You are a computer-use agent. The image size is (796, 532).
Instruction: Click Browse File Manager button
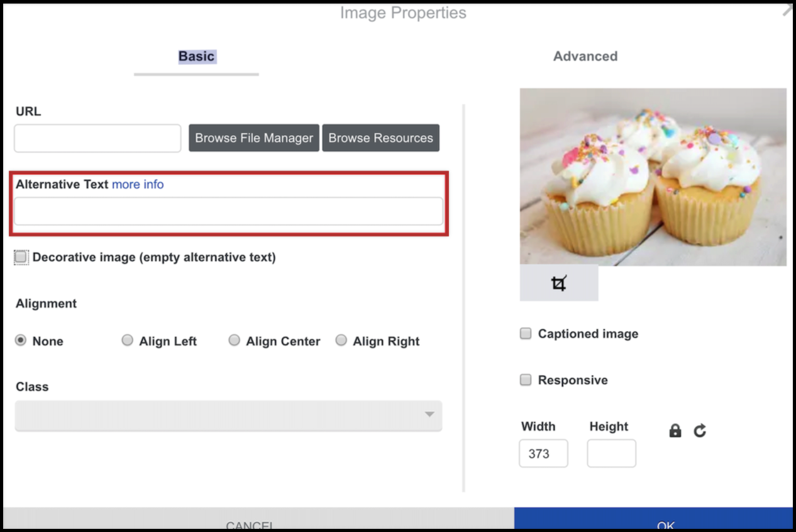point(254,138)
